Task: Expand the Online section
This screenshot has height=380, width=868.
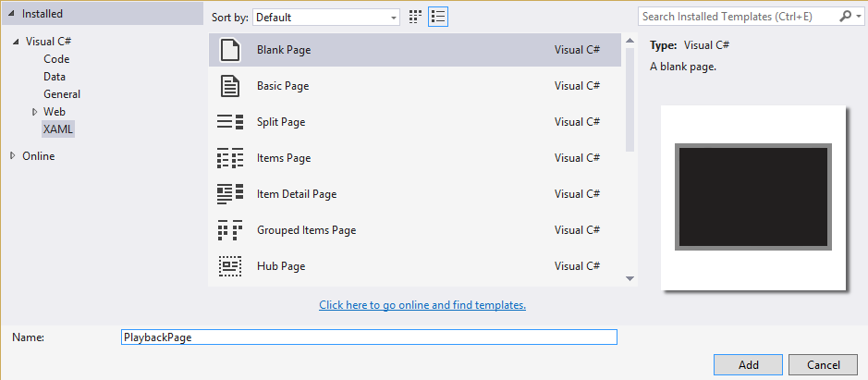Action: coord(13,156)
